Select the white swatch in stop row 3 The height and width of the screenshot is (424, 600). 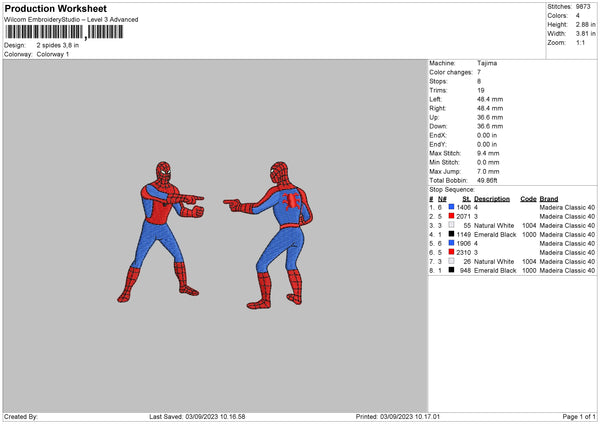[x=452, y=225]
